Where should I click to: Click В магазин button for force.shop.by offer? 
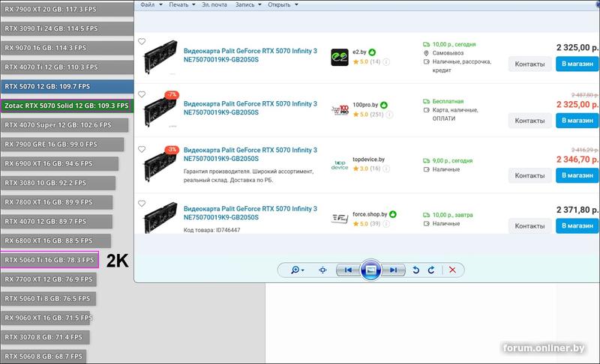(x=577, y=225)
